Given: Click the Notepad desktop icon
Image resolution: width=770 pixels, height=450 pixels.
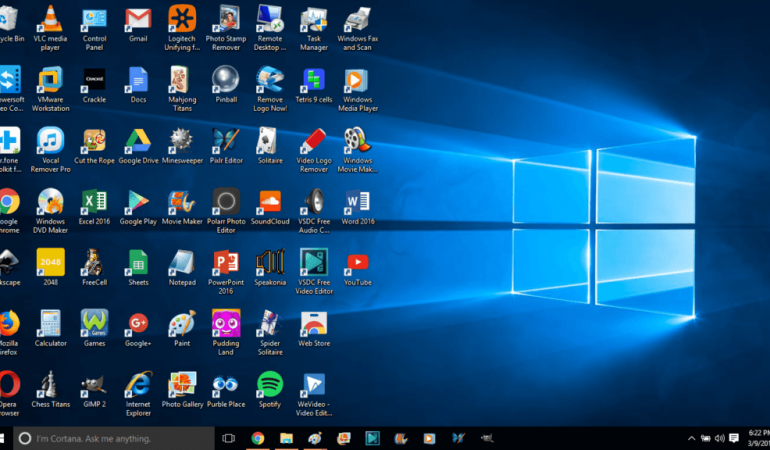Looking at the screenshot, I should pyautogui.click(x=182, y=262).
